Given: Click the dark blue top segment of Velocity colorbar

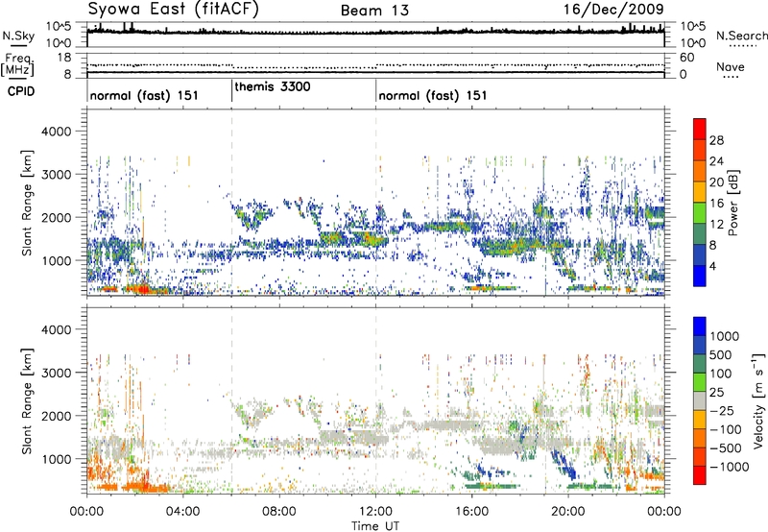Looking at the screenshot, I should pyautogui.click(x=700, y=326).
